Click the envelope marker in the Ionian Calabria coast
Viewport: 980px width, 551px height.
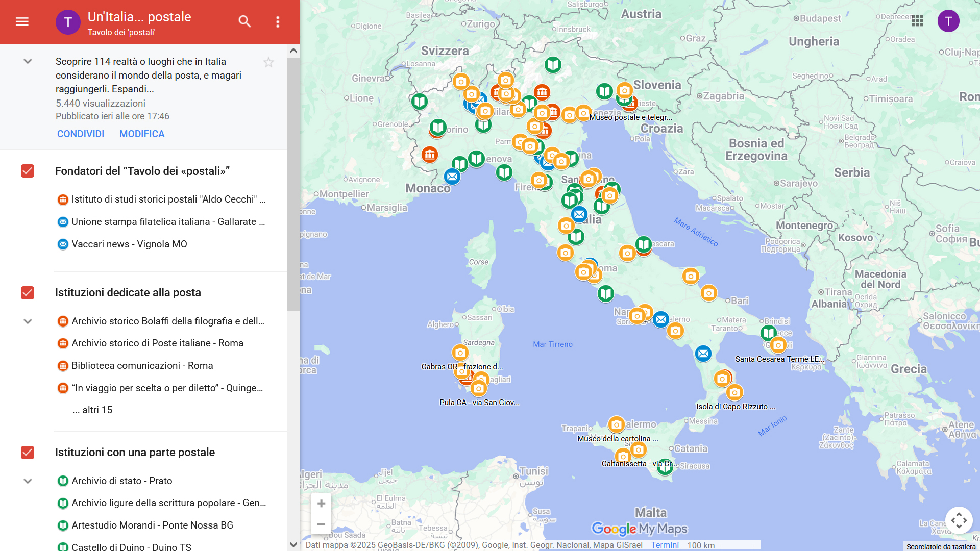click(703, 353)
